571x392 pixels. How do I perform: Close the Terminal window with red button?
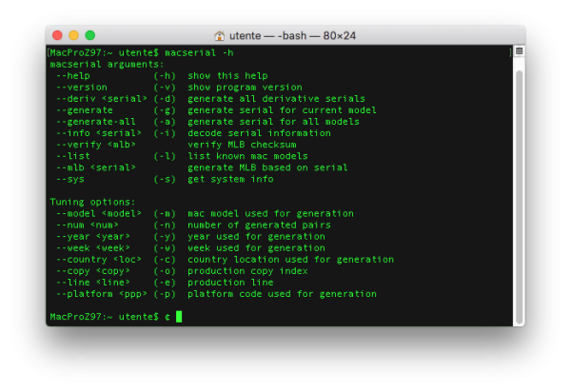[x=57, y=35]
